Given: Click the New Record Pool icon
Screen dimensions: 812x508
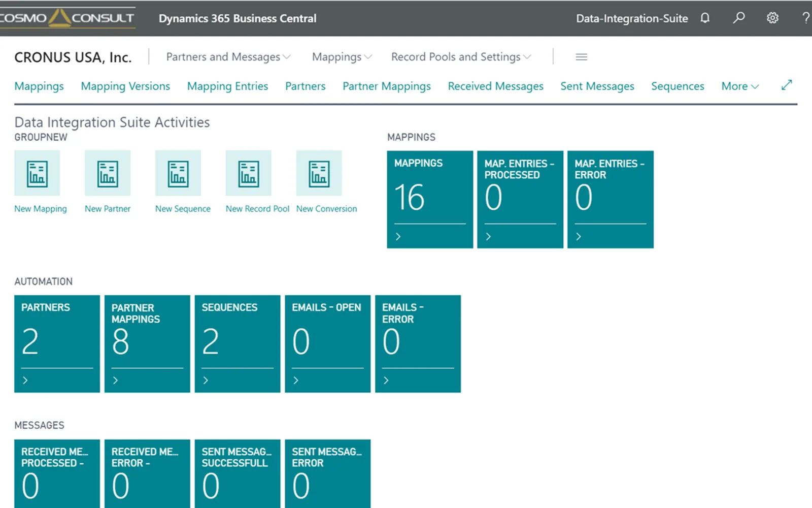Looking at the screenshot, I should pos(249,173).
